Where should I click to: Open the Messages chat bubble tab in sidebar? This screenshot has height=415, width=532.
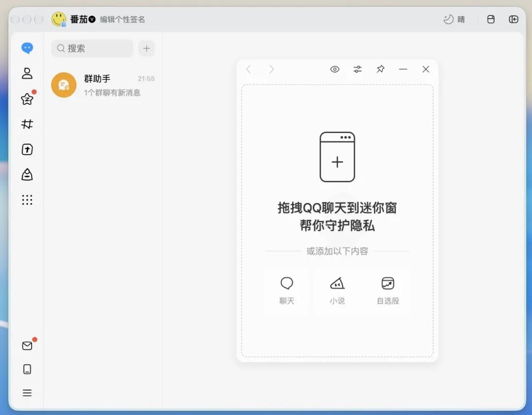[x=27, y=48]
